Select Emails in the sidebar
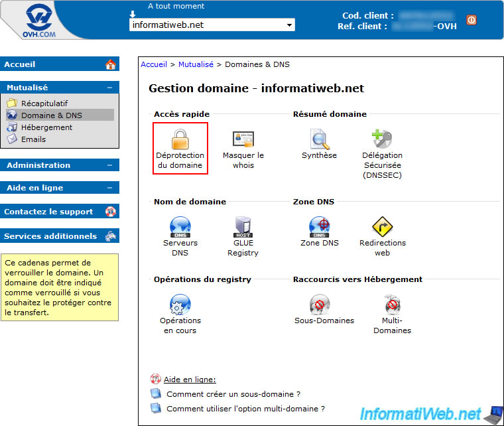Screen dimensions: 504x426 click(x=33, y=139)
